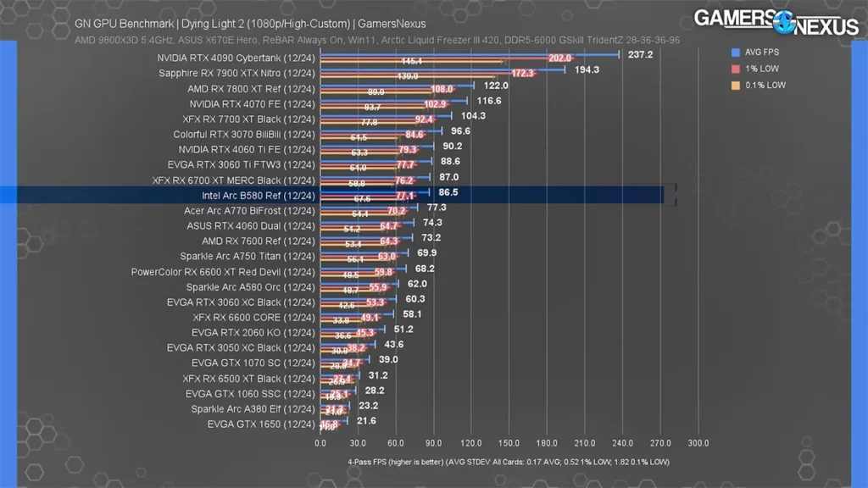Screen dimensions: 868x488
Task: Select the EVGA GTX 1060 SSC label
Action: (x=250, y=394)
